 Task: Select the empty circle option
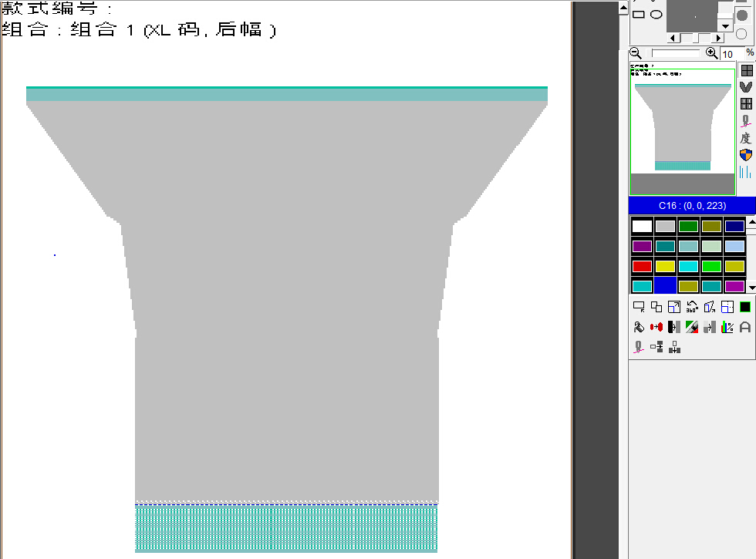point(742,34)
